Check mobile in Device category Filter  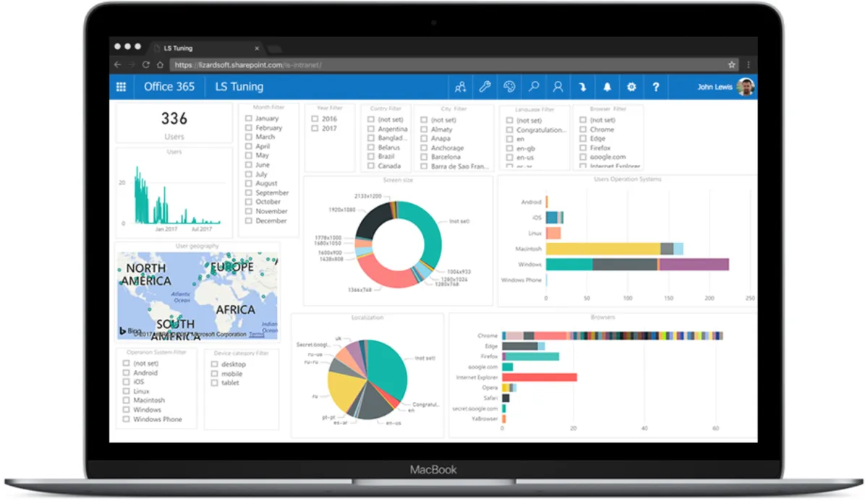point(215,374)
